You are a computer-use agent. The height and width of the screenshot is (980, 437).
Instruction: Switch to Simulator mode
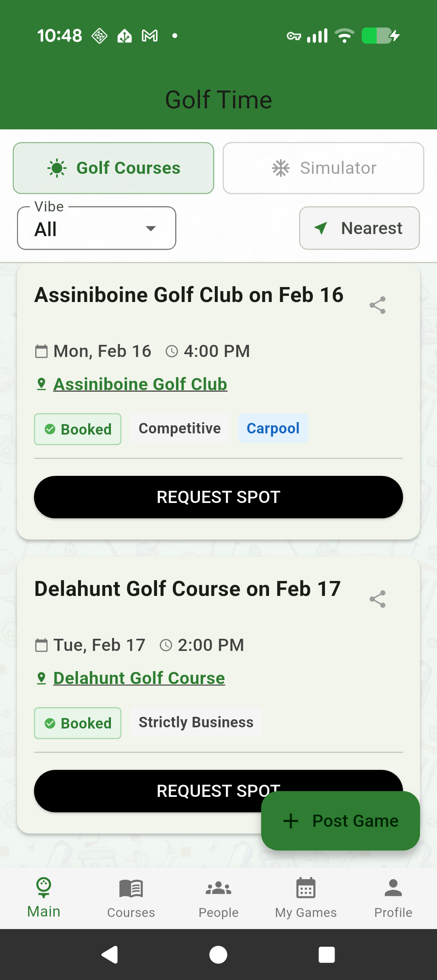323,168
